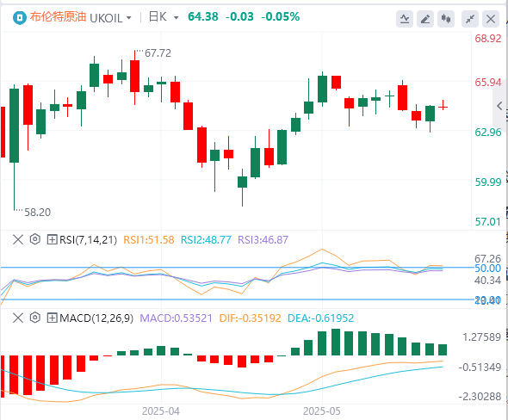Close the chart panel with the X button

[x=491, y=19]
